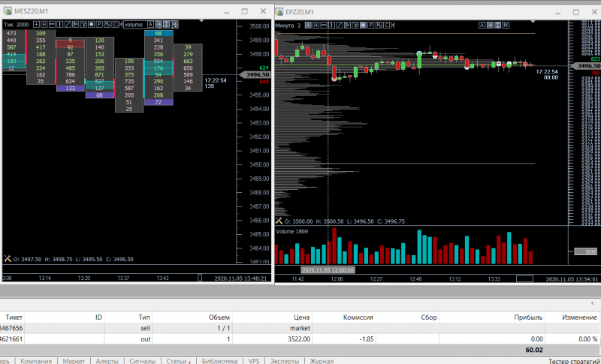Click the F tool icon in the MESZ20 toolbar
This screenshot has height=364, width=601.
pos(83,25)
